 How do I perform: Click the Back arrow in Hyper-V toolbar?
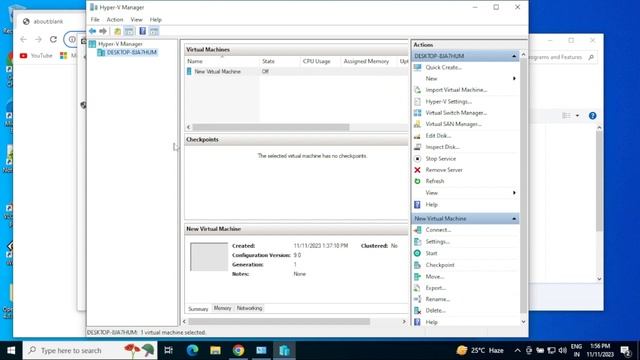click(x=93, y=31)
